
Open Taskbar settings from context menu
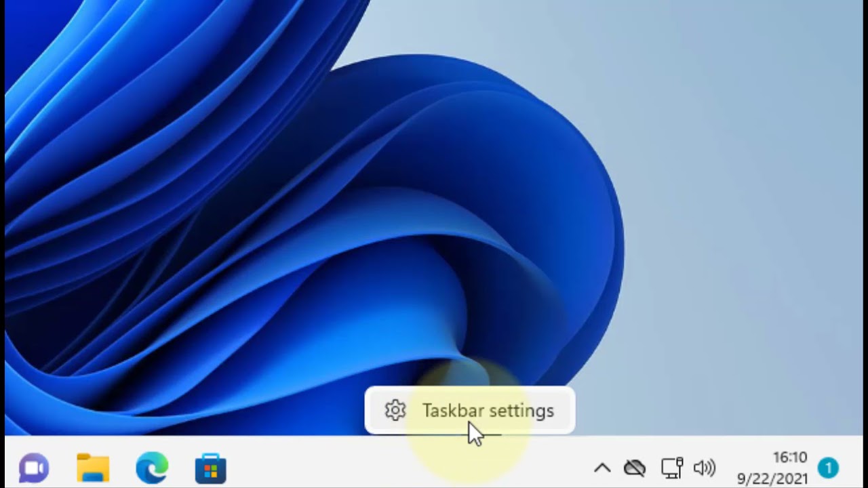(469, 411)
